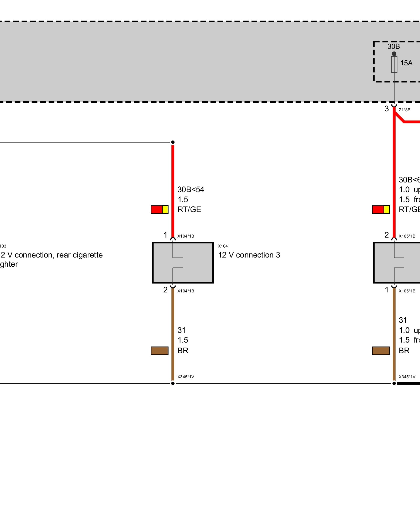Viewport: 420px width, 525px height.
Task: Click the 15A fuse rating text
Action: pos(406,63)
